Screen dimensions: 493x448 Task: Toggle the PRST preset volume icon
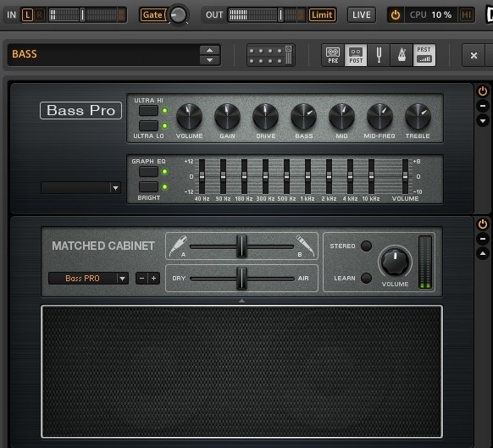[x=424, y=55]
